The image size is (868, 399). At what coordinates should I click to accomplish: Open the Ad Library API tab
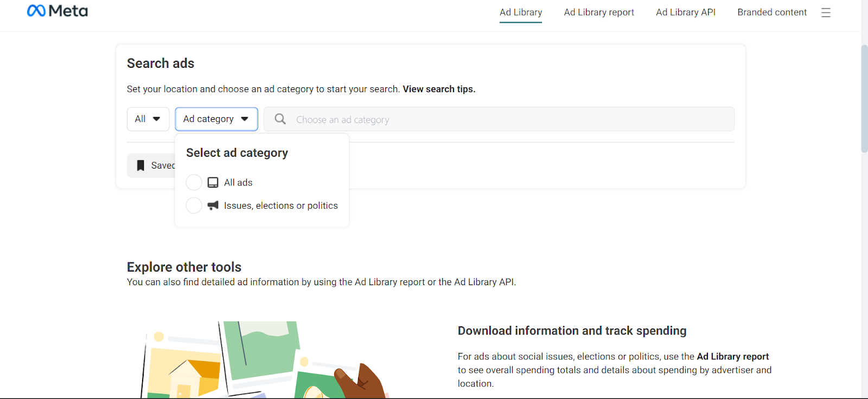pos(685,12)
